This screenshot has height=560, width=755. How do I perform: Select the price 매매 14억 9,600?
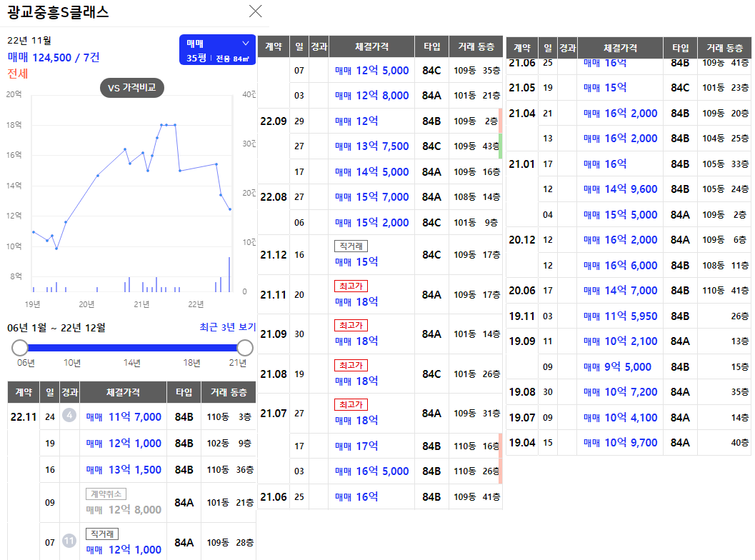pos(620,189)
